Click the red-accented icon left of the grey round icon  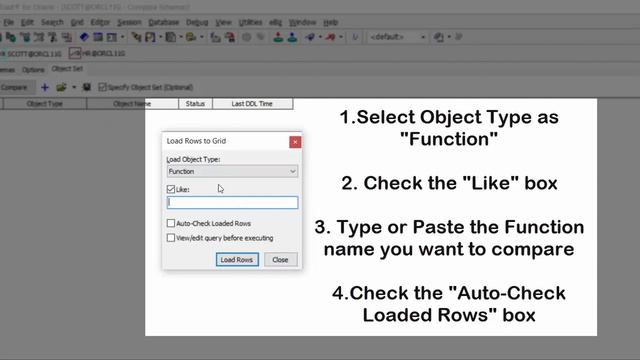[231, 37]
